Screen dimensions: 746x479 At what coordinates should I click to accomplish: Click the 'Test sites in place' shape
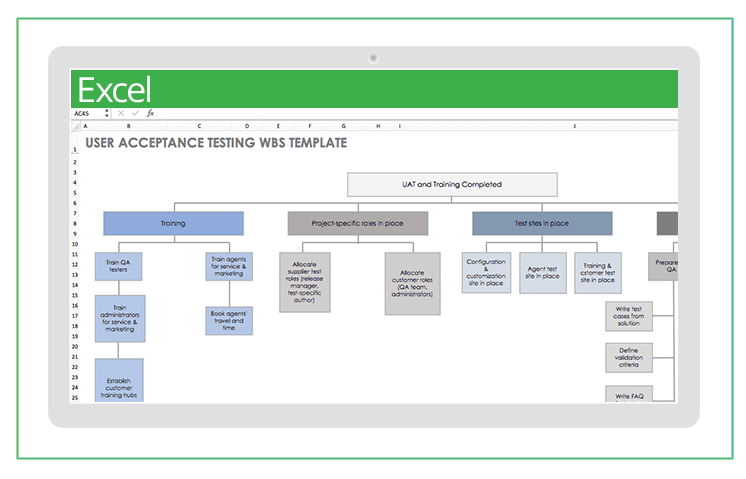(541, 223)
